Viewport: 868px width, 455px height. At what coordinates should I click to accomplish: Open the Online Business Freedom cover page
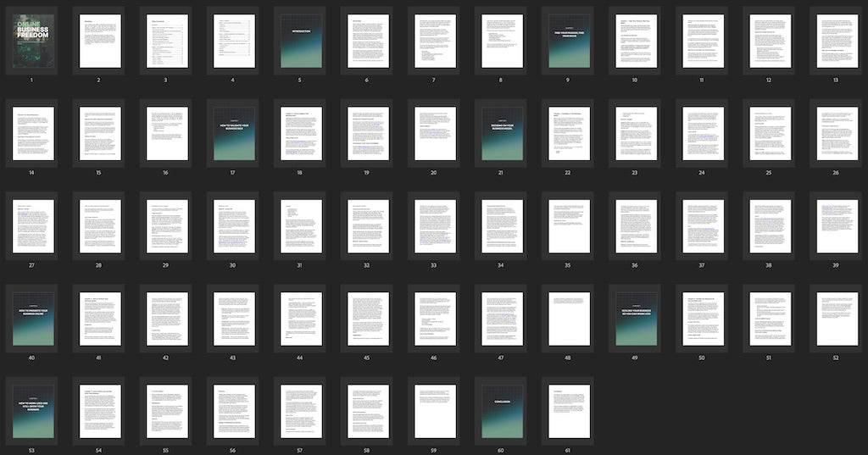coord(31,41)
